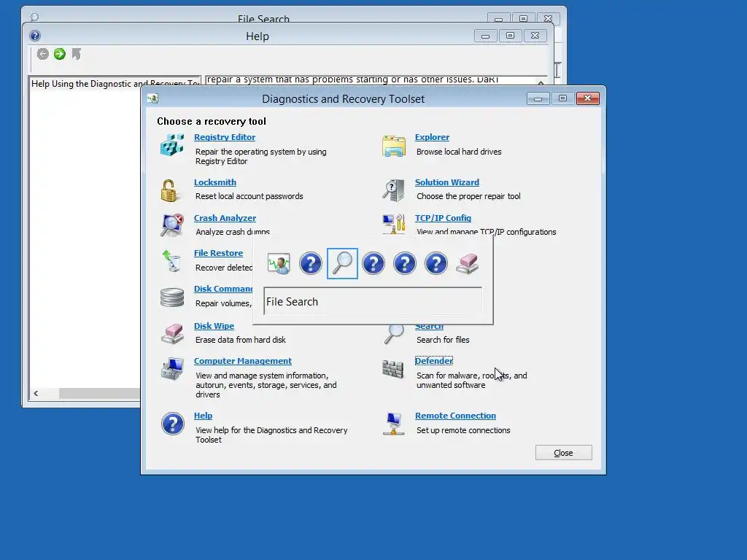Open File Restore link
Image resolution: width=747 pixels, height=560 pixels.
click(218, 253)
